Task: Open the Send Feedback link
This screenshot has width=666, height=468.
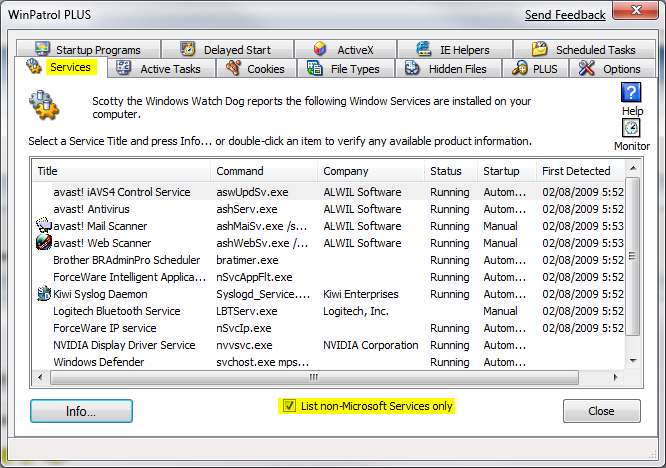Action: [565, 15]
